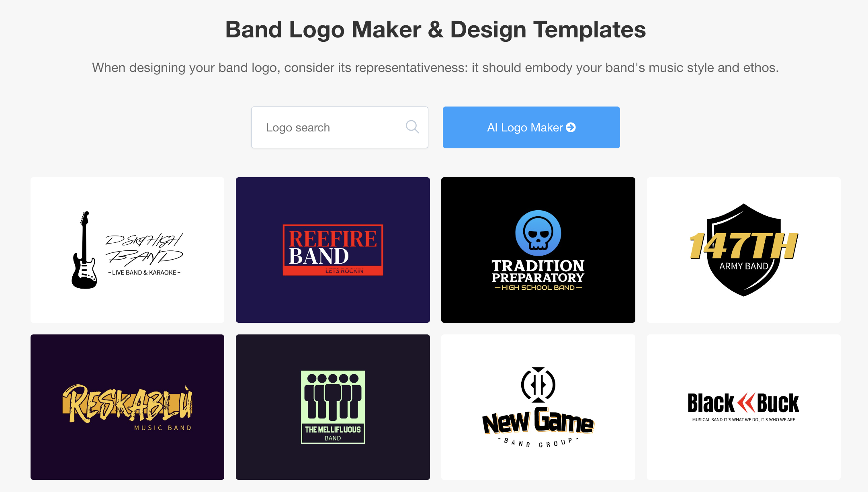Select the New Game Band Group template
The height and width of the screenshot is (492, 868).
point(538,407)
